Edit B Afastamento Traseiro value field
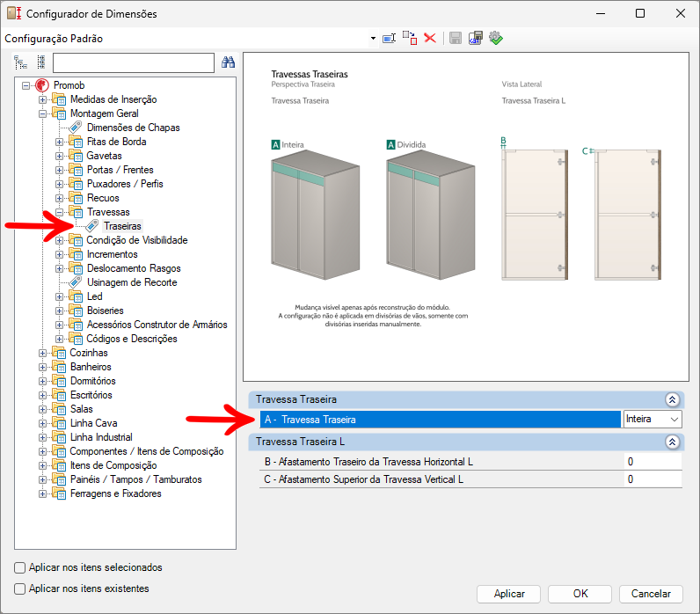Screen dimensions: 700x614 click(653, 462)
